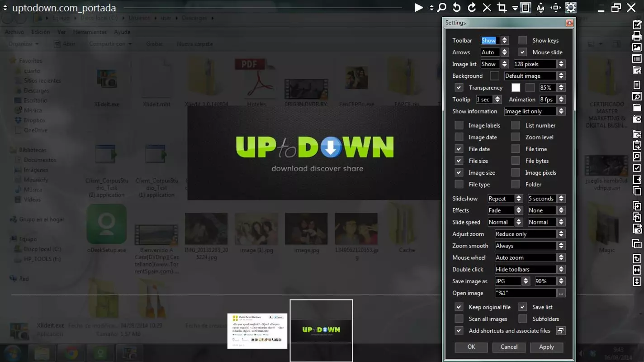The width and height of the screenshot is (644, 362).
Task: Click the Aa text size icon
Action: pos(540,8)
